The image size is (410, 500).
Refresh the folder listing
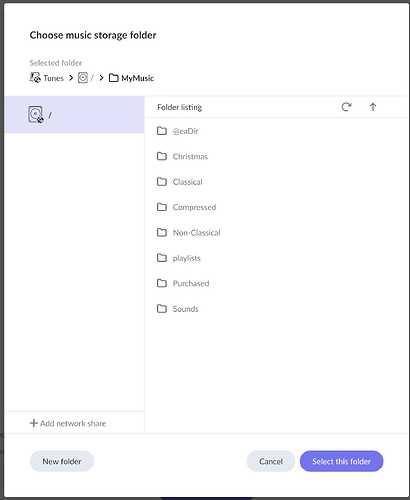point(346,107)
